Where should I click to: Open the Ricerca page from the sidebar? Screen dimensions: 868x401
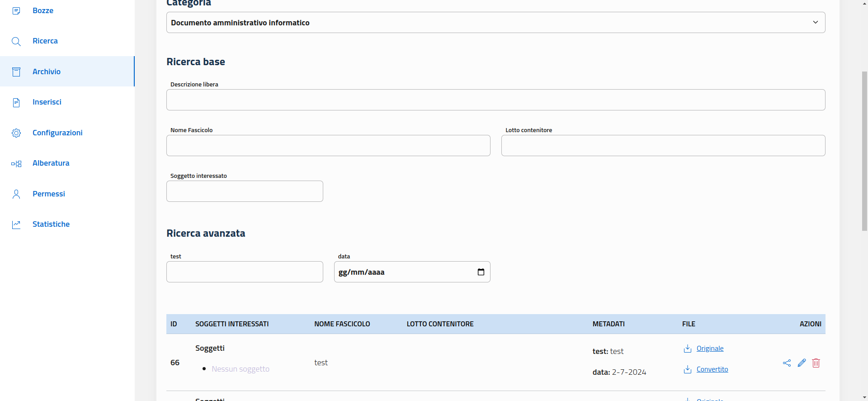point(45,41)
